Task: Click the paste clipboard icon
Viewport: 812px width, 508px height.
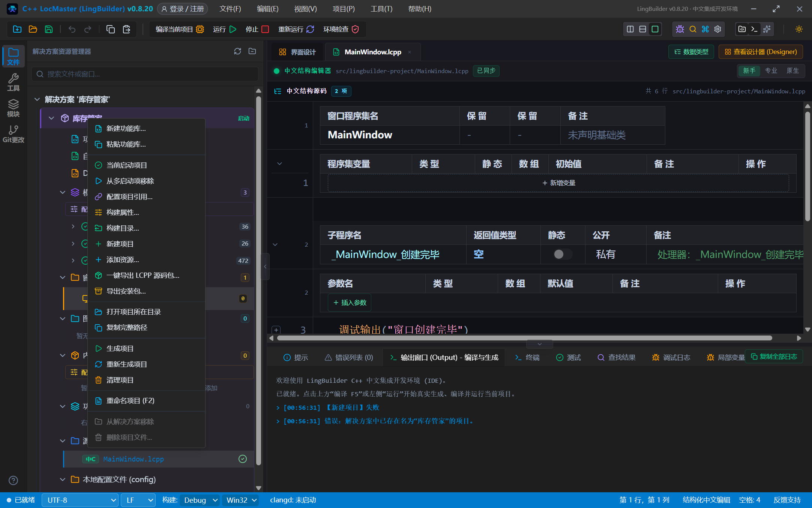Action: [127, 29]
